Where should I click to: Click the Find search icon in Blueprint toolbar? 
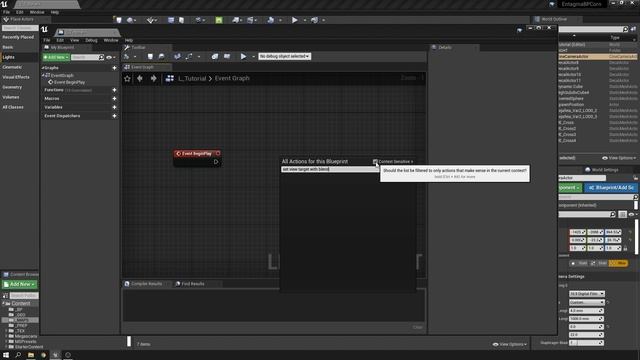tap(177, 56)
